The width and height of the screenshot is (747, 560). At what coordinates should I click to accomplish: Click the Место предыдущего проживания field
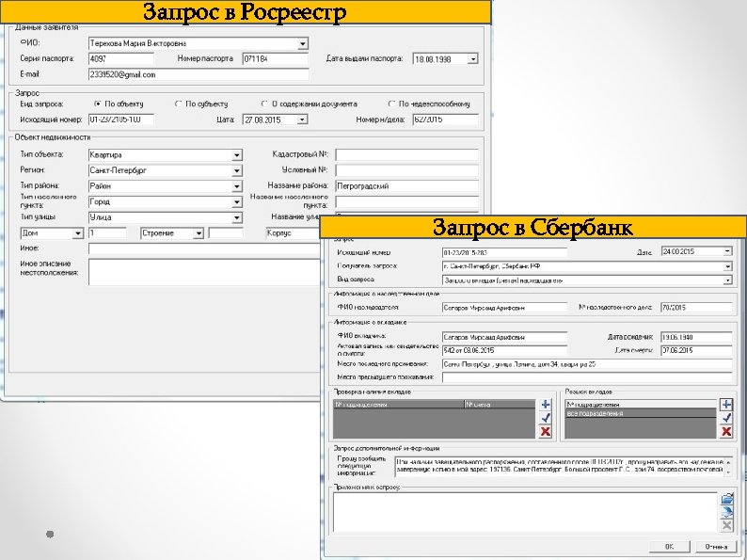(x=587, y=377)
